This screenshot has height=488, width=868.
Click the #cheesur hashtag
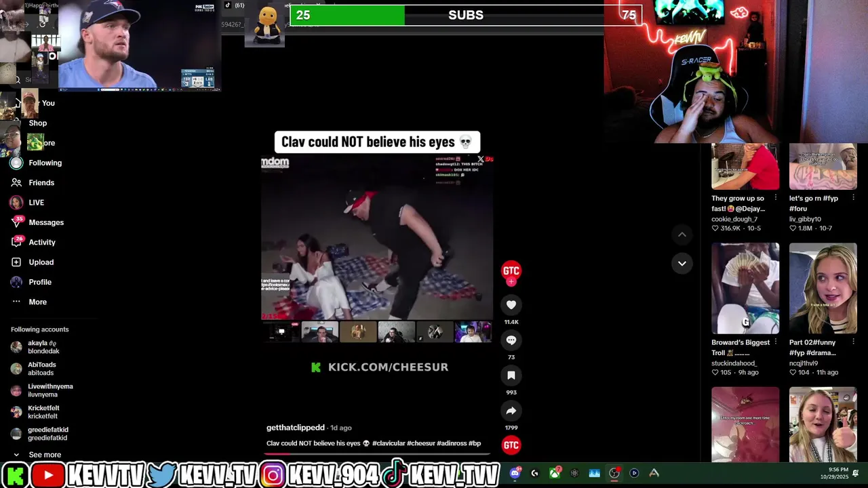coord(420,443)
